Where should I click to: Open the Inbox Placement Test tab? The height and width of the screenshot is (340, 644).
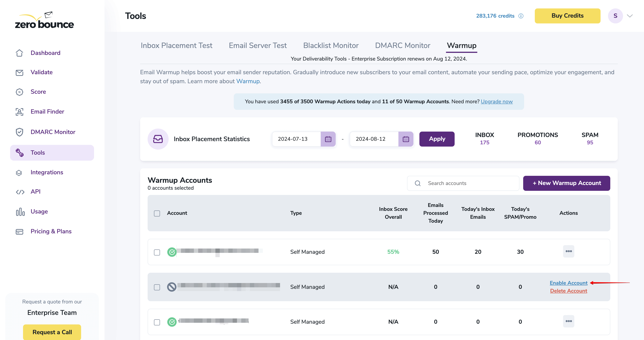pyautogui.click(x=176, y=45)
